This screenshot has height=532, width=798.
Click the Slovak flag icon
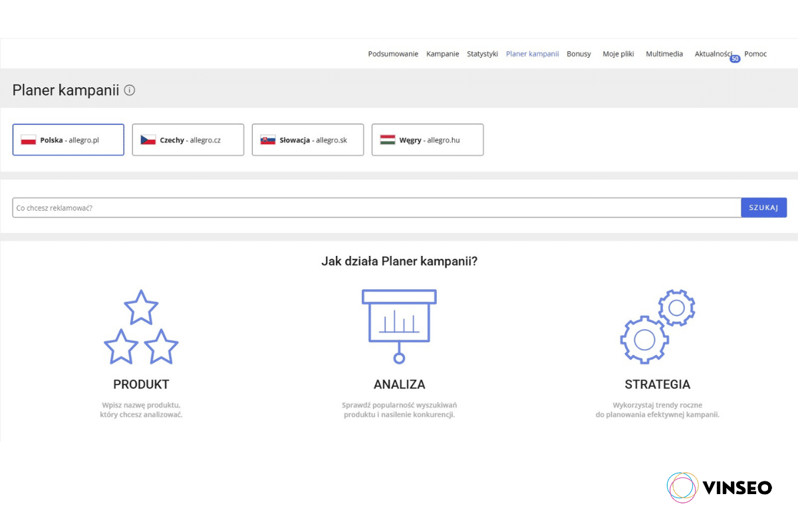click(x=267, y=140)
